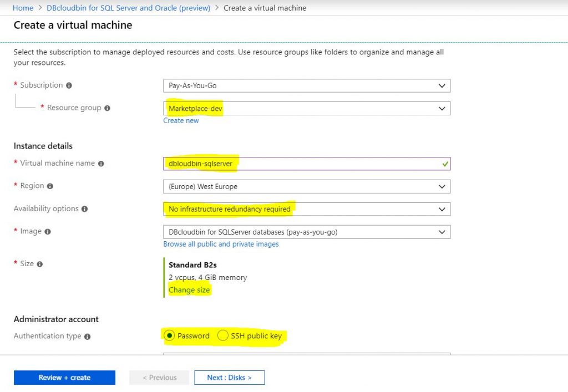The width and height of the screenshot is (568, 392).
Task: Click the Authentication type info icon
Action: (87, 337)
